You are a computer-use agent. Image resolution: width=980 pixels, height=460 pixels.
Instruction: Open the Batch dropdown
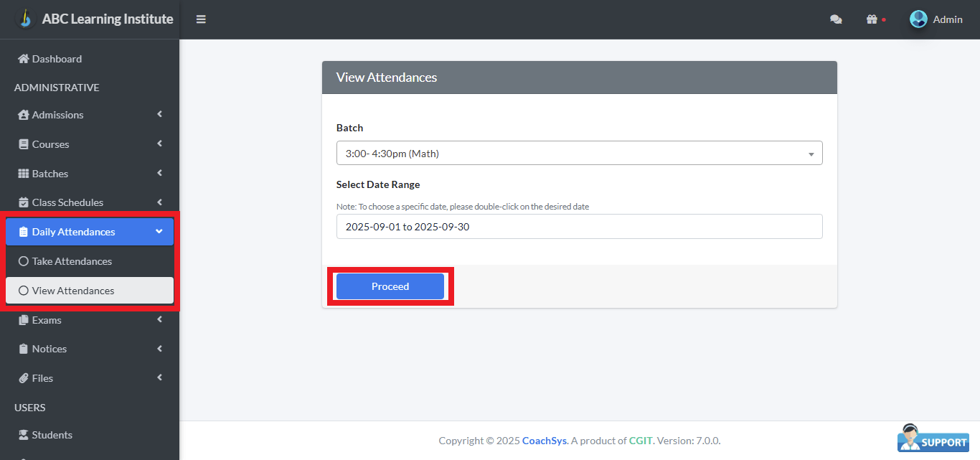click(579, 154)
